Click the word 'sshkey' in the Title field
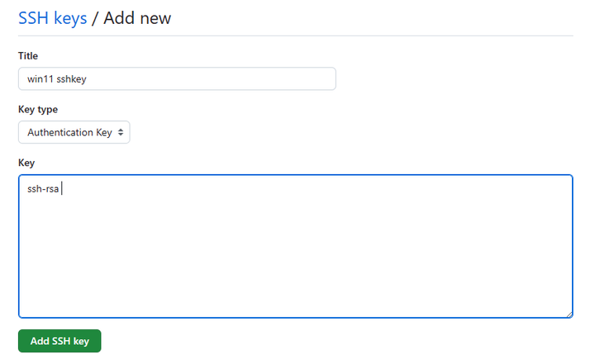The height and width of the screenshot is (364, 595). pos(72,78)
